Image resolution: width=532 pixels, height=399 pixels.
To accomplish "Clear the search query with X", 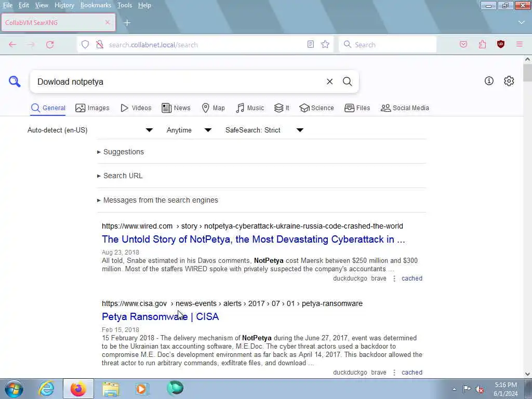I will tap(329, 82).
